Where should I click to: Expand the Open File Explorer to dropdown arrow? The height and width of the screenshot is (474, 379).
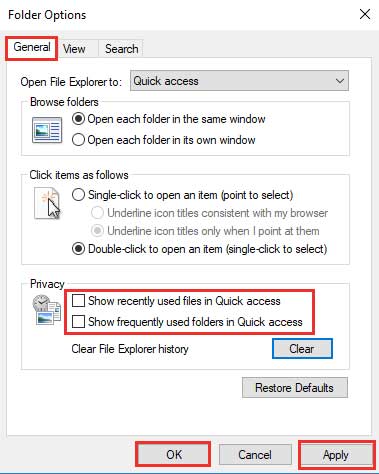coord(340,81)
